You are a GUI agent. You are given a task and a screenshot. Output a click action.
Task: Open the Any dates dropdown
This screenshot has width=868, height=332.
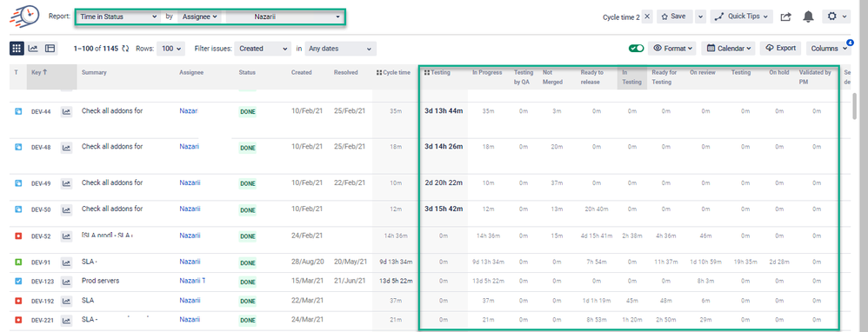pyautogui.click(x=341, y=49)
